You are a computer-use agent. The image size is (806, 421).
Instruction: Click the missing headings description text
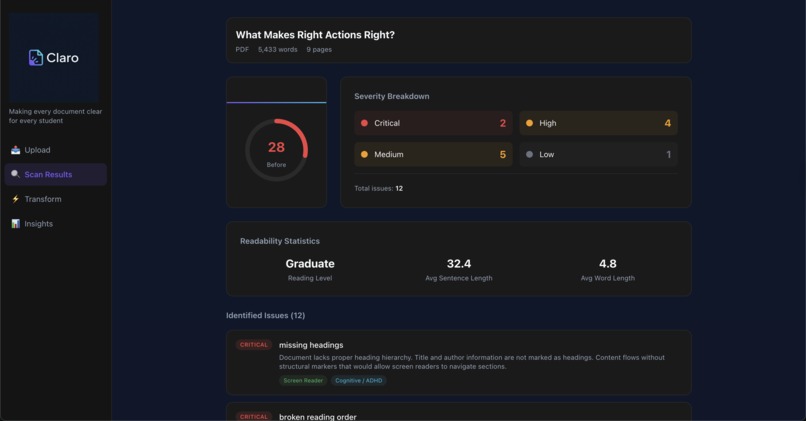[472, 362]
